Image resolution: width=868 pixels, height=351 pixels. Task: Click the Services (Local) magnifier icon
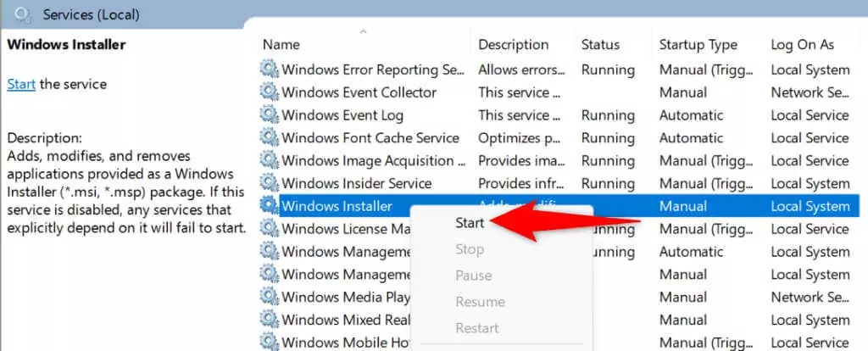[25, 15]
